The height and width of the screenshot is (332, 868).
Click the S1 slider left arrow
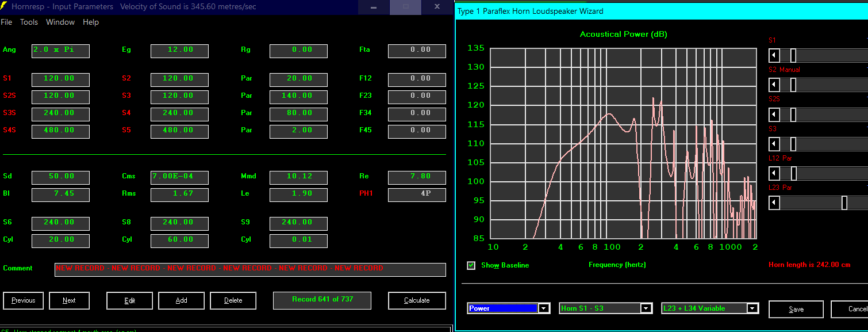coord(774,55)
